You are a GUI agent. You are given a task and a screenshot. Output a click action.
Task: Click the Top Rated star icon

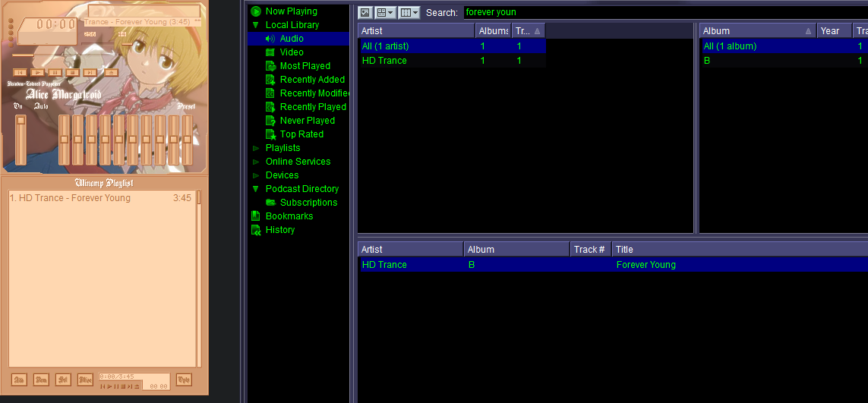coord(270,134)
